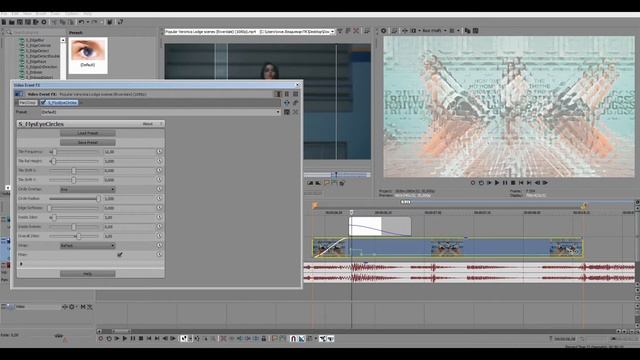Click the Plug-in chain icon in FX window

click(287, 103)
